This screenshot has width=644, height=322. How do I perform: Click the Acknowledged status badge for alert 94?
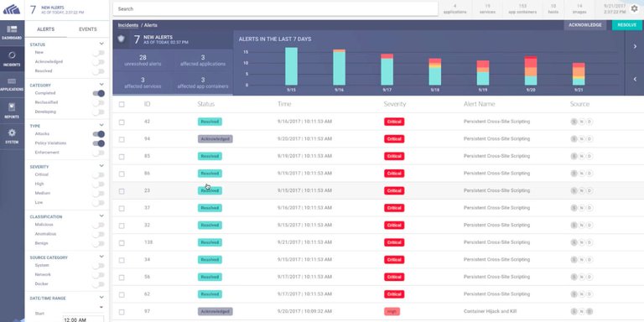[x=216, y=139]
